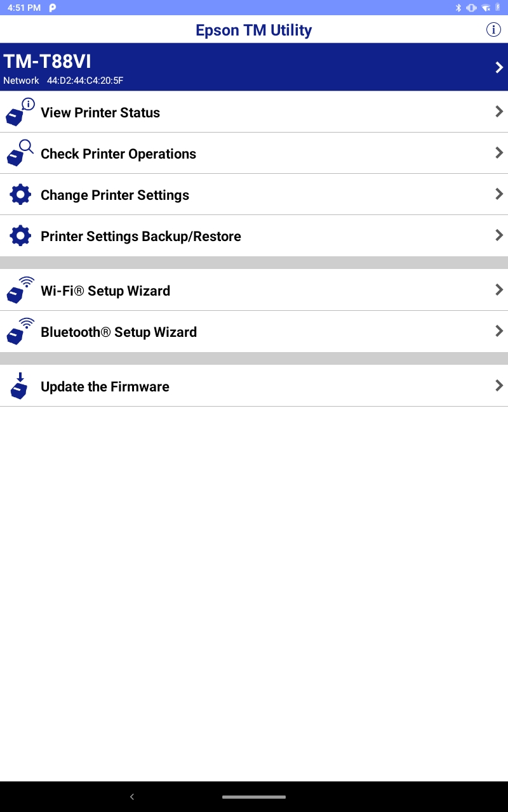Tap the Android home gesture bar
This screenshot has height=812, width=508.
coord(254,797)
